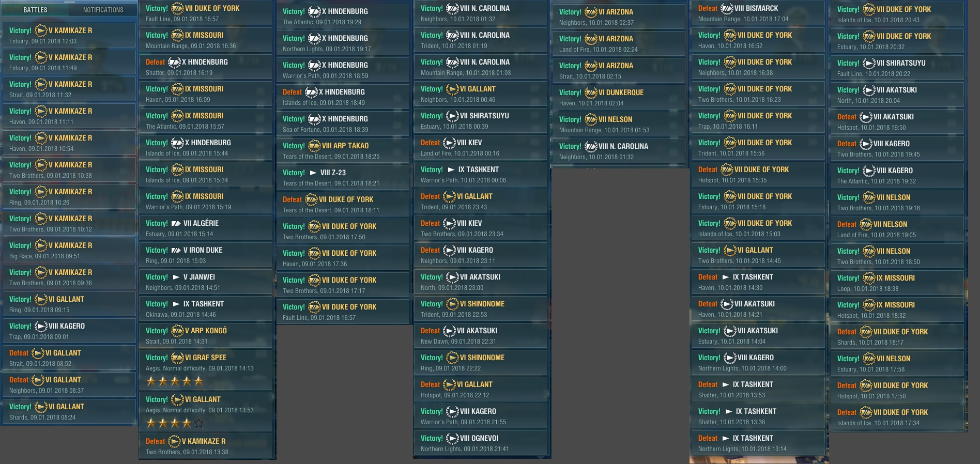Select 'Islands of Ice, 10.01.2018 20:43' entry
This screenshot has width=980, height=464.
click(x=897, y=14)
